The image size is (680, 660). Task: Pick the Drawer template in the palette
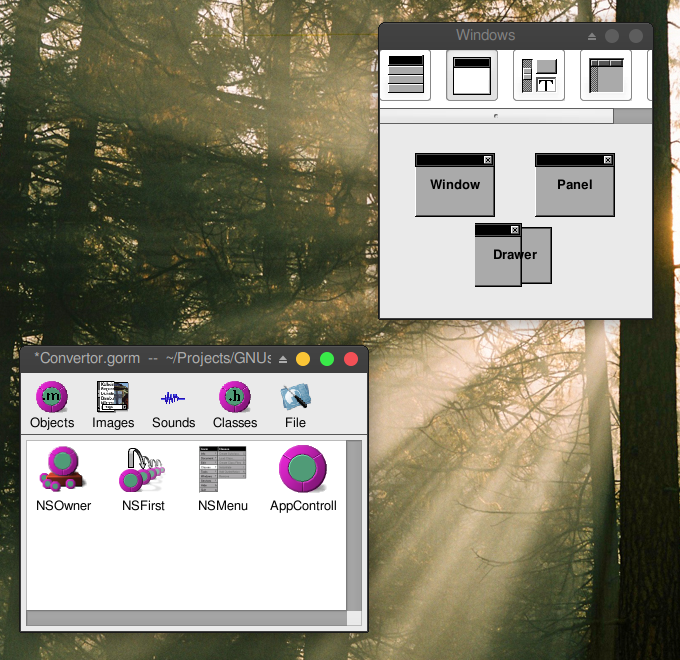[x=513, y=256]
